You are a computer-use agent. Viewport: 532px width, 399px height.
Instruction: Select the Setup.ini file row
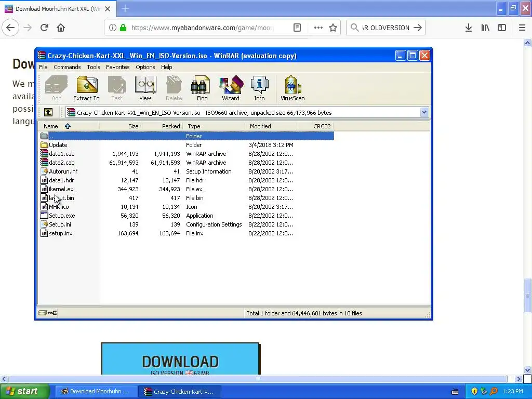(x=186, y=224)
